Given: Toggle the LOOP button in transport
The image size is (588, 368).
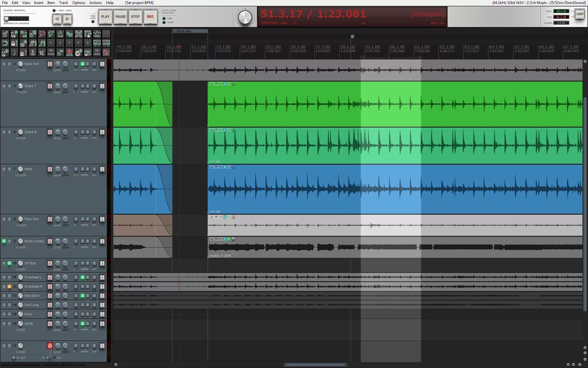Looking at the screenshot, I should (x=579, y=14).
